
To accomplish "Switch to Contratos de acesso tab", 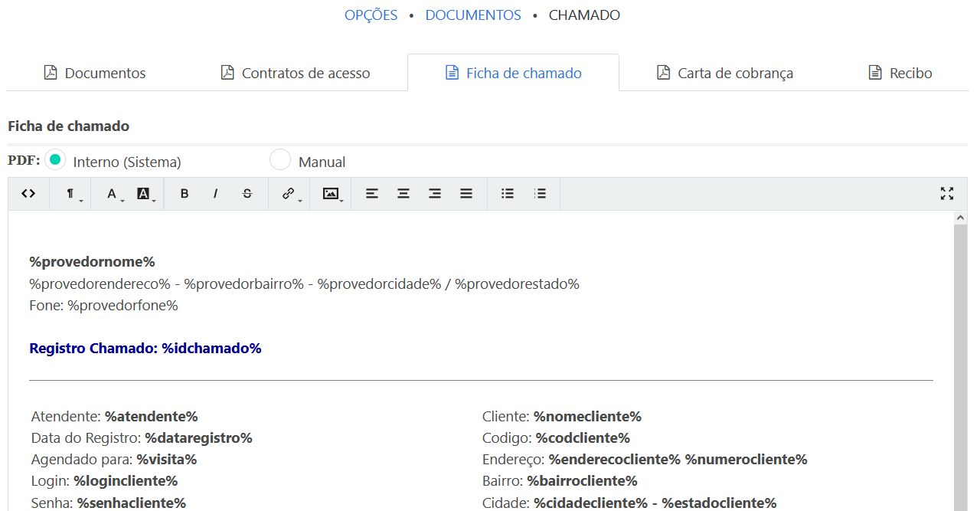I will point(295,74).
